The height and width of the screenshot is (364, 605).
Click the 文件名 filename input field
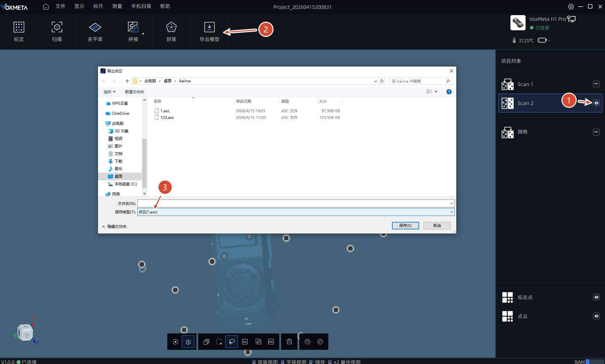tap(293, 204)
